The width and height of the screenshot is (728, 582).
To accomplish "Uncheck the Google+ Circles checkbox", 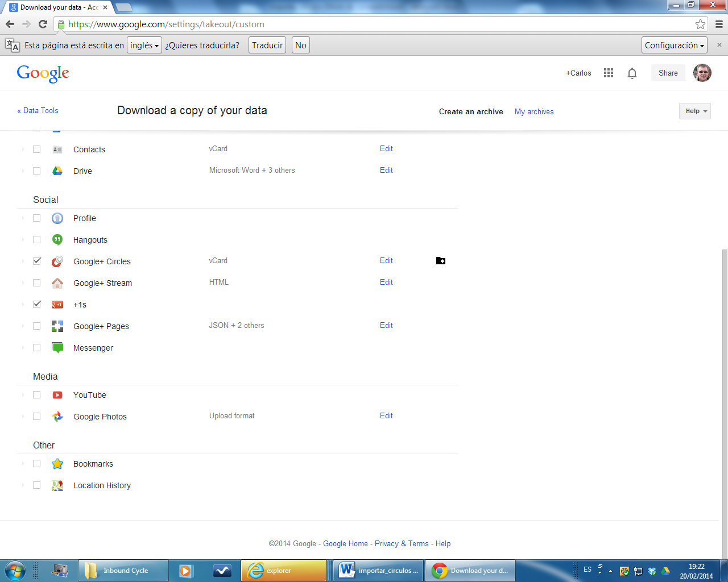I will pyautogui.click(x=37, y=261).
